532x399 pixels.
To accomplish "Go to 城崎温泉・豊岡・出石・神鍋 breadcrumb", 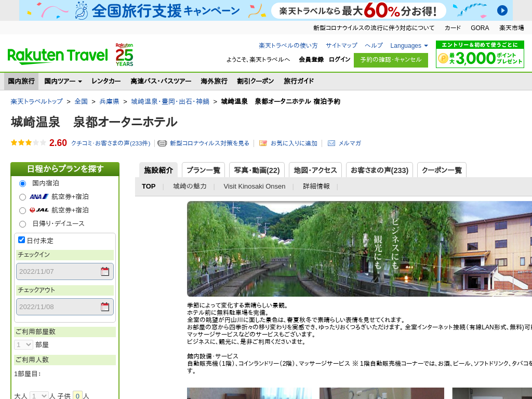I will 170,101.
